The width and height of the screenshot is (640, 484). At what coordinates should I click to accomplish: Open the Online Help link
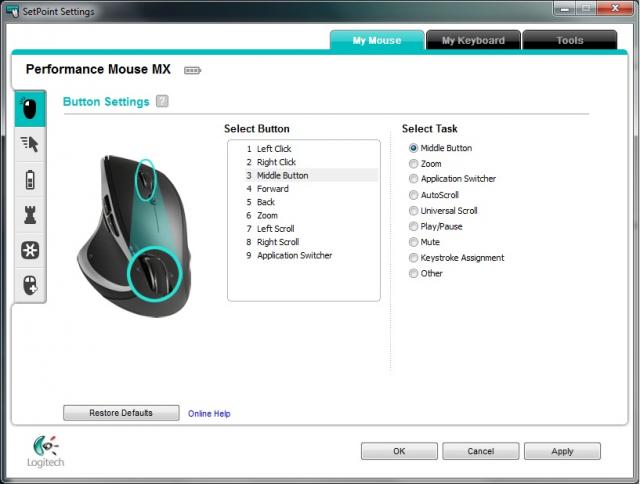pyautogui.click(x=209, y=414)
